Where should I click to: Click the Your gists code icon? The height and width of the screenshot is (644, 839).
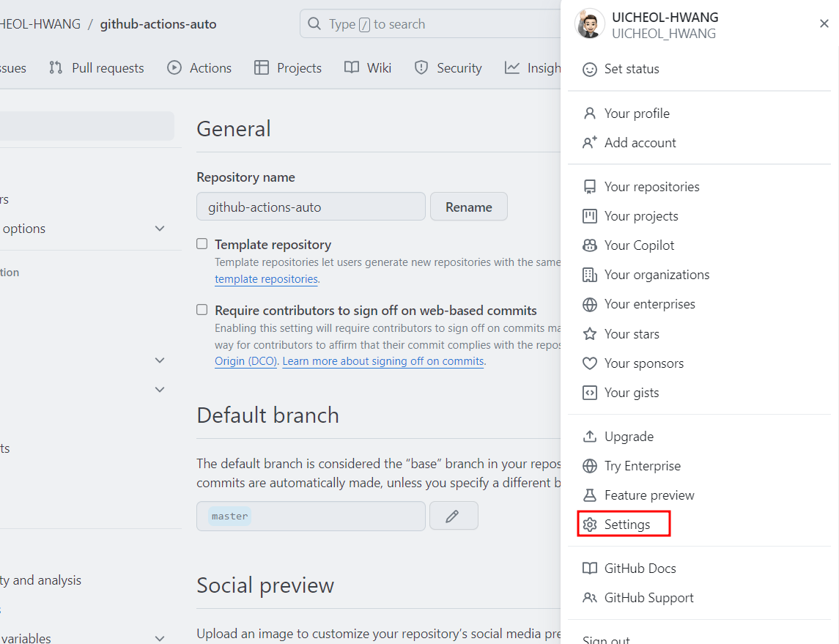tap(590, 393)
